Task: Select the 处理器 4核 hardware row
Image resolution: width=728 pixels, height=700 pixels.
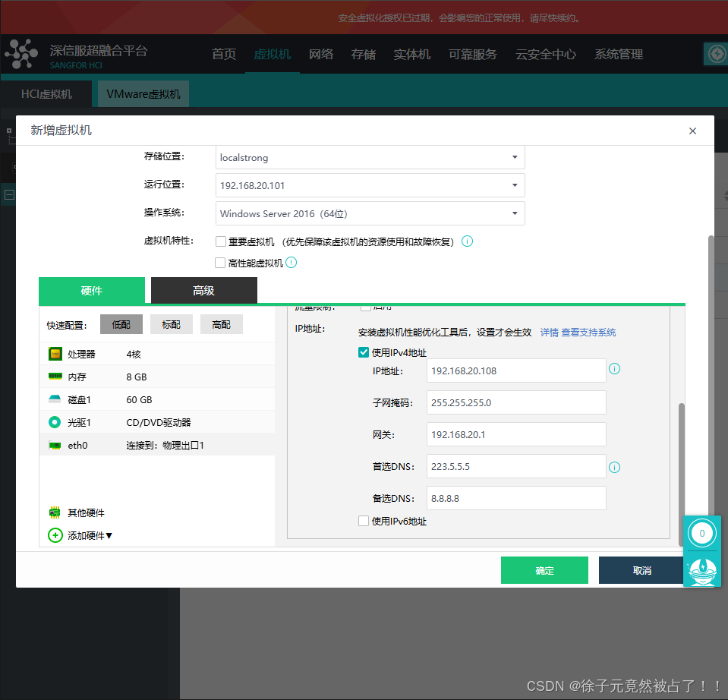Action: click(157, 354)
